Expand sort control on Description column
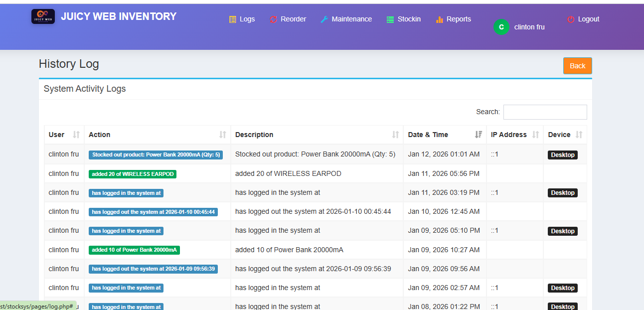The image size is (644, 310). coord(395,135)
